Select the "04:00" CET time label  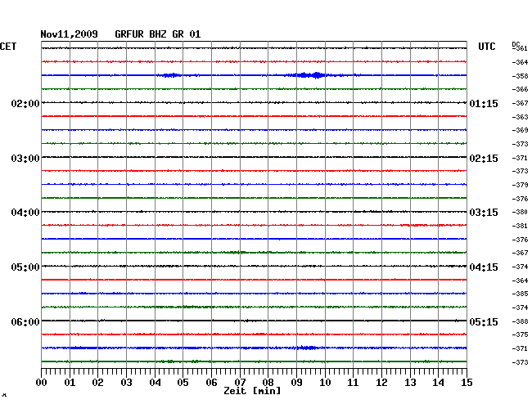[25, 213]
